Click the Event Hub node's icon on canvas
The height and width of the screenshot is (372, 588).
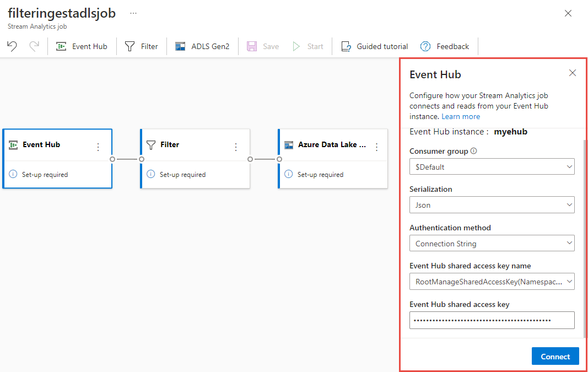click(13, 145)
